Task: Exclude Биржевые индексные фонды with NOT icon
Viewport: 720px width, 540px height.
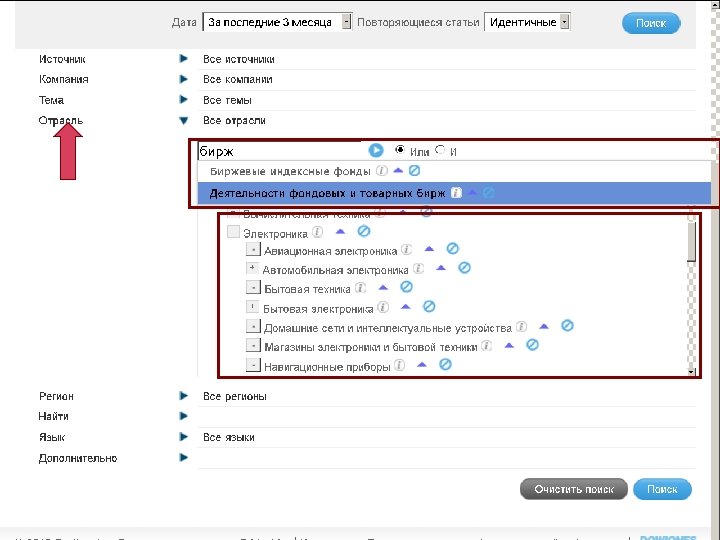Action: coord(414,171)
